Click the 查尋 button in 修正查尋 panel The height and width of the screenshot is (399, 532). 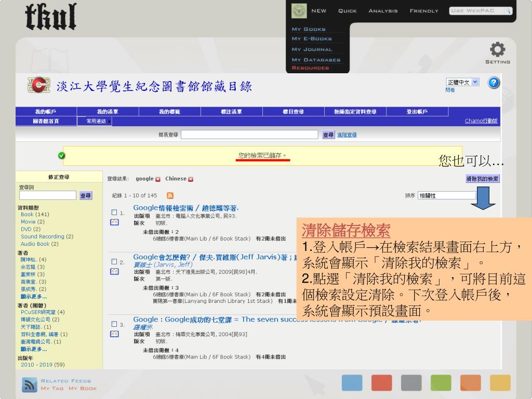click(x=86, y=195)
